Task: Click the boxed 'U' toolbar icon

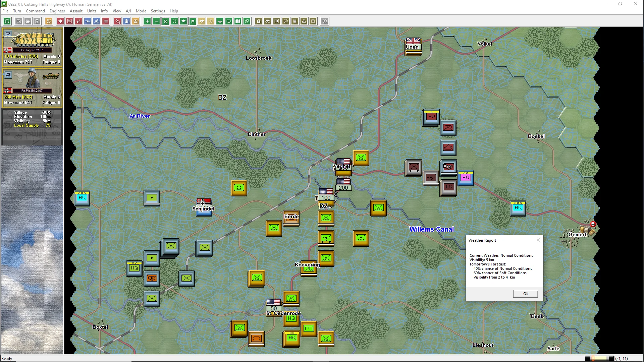Action: click(277, 21)
